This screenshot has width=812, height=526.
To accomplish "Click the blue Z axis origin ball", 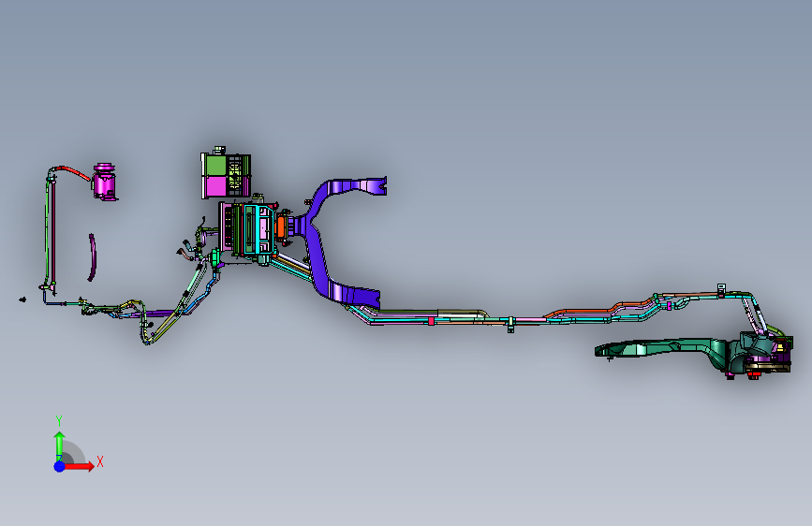I will 60,466.
